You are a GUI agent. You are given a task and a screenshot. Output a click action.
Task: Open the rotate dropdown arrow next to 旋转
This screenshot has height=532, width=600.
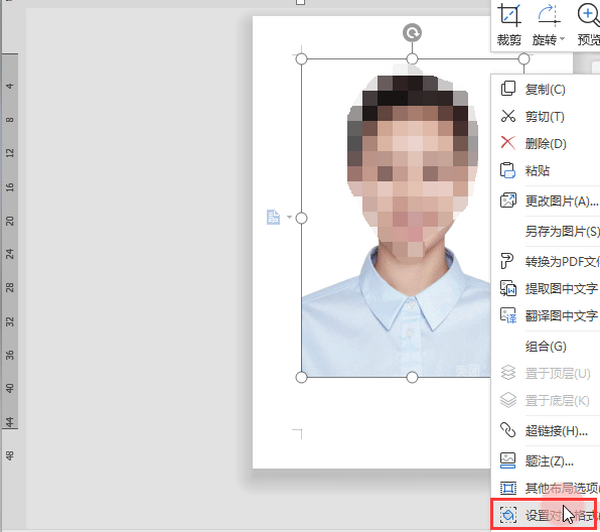pos(562,38)
